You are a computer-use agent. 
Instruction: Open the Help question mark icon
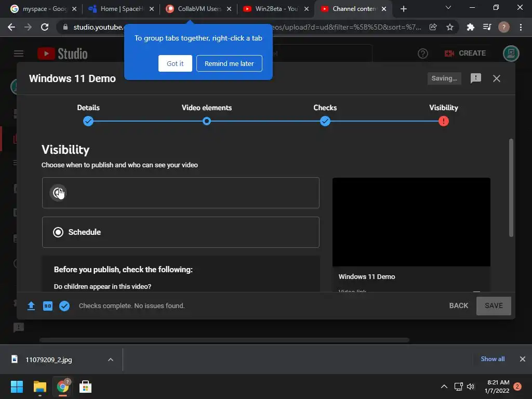point(423,54)
